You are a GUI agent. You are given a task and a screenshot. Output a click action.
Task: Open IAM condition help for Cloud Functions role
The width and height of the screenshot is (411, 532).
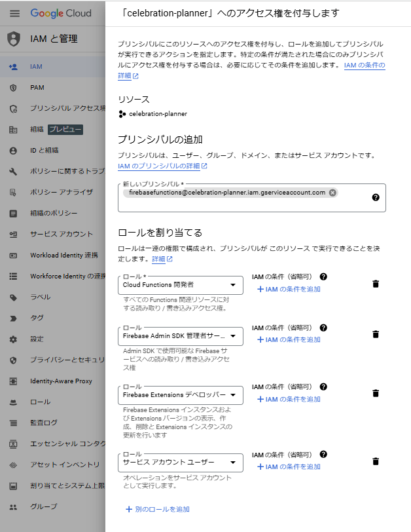[x=323, y=276]
